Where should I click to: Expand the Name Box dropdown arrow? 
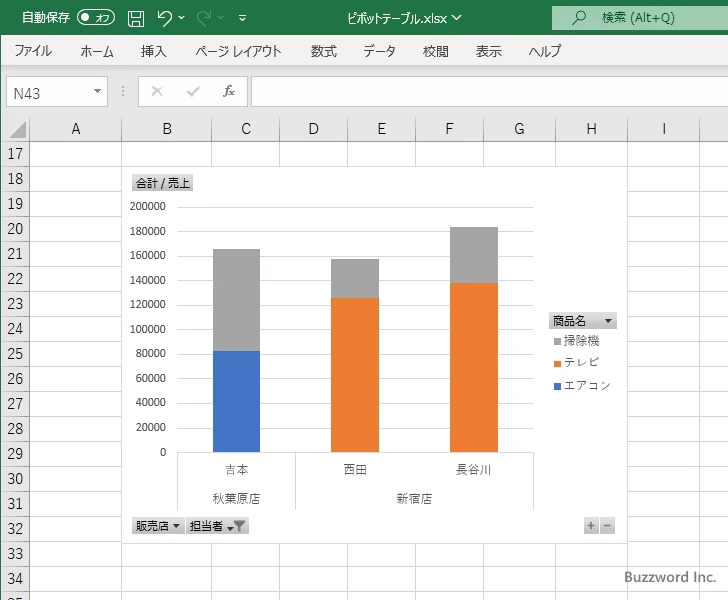(97, 91)
